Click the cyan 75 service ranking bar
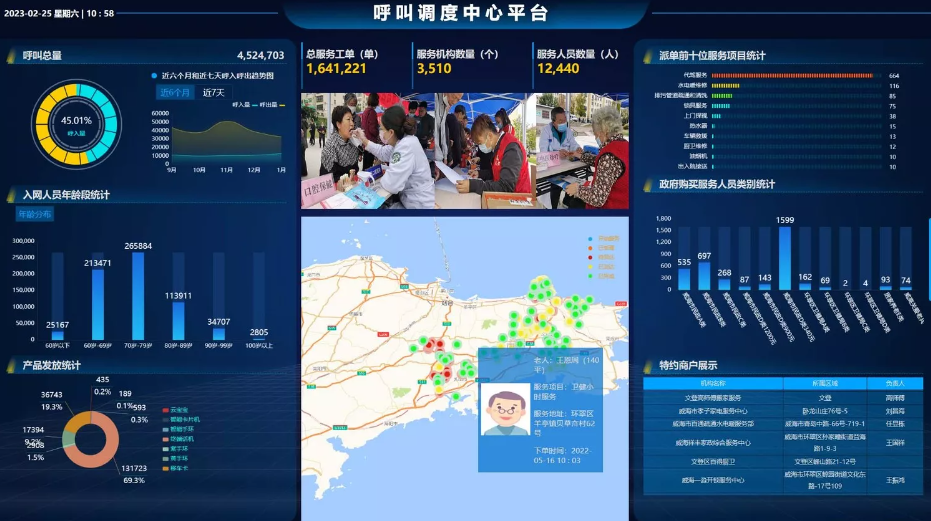 [721, 106]
